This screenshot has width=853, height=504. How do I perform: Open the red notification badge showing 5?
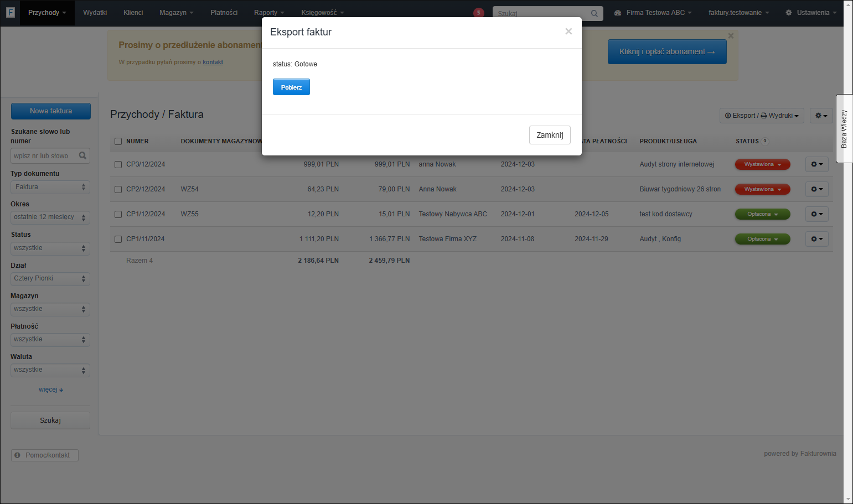(x=479, y=13)
